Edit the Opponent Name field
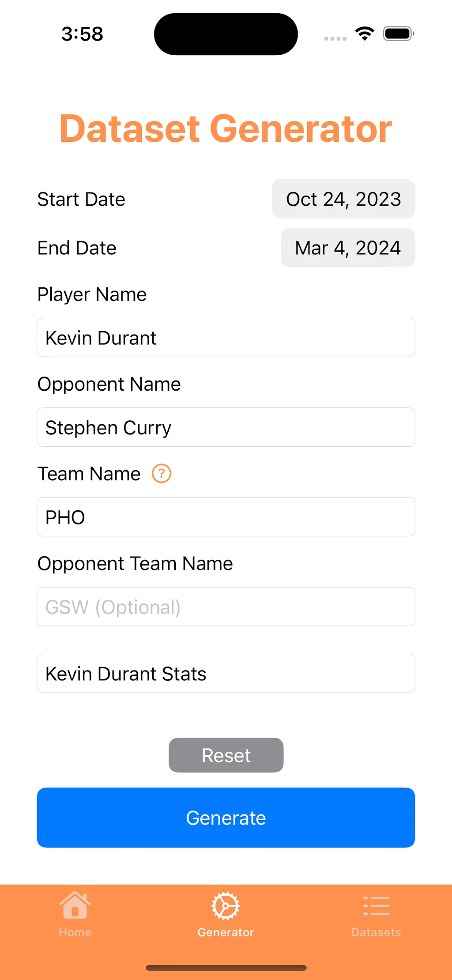Image resolution: width=452 pixels, height=980 pixels. [226, 427]
